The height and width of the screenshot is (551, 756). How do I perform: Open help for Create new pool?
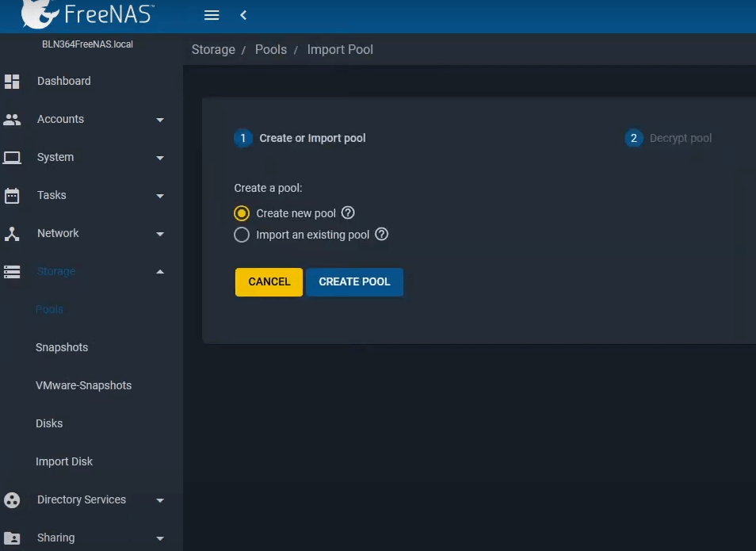click(348, 212)
